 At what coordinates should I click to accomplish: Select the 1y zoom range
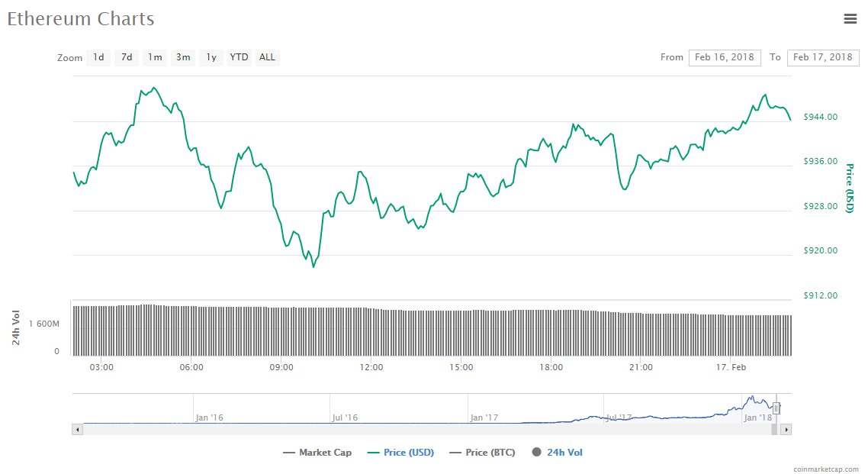[x=211, y=57]
